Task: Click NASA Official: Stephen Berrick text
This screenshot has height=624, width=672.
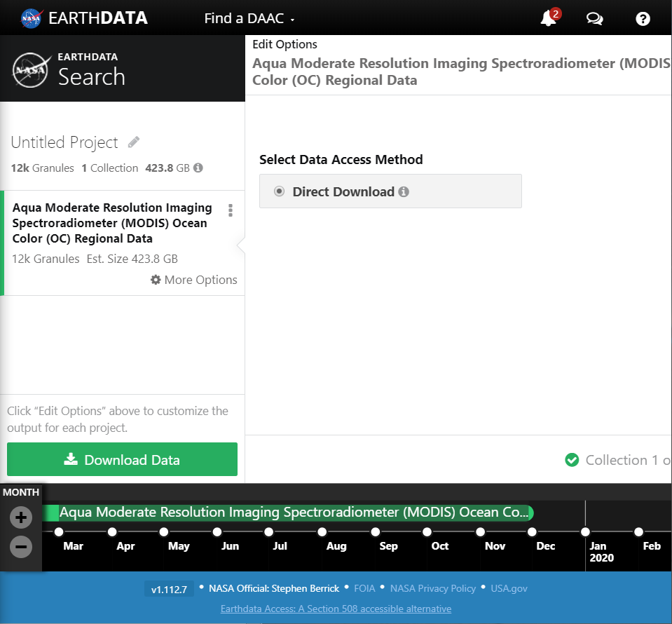Action: click(x=274, y=588)
